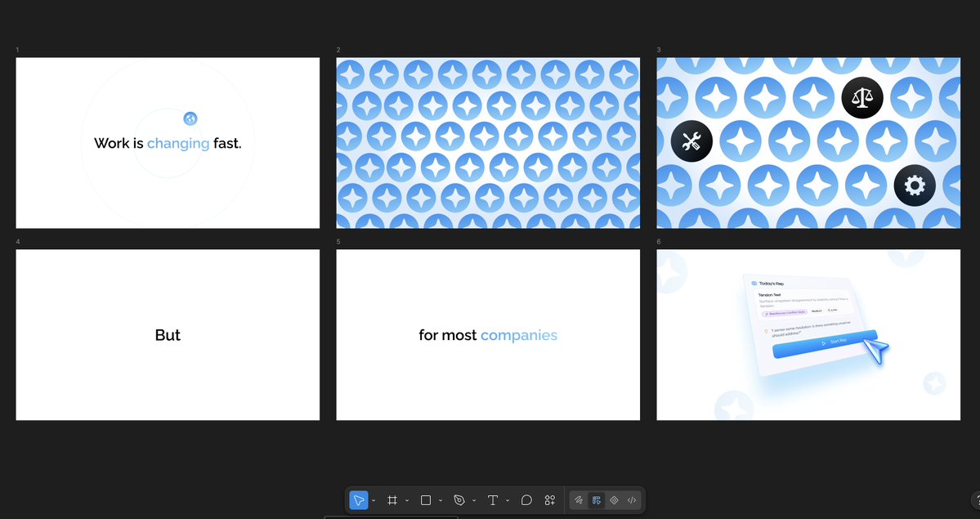Screen dimensions: 980x519
Task: Switch to Draw mode
Action: tap(579, 500)
